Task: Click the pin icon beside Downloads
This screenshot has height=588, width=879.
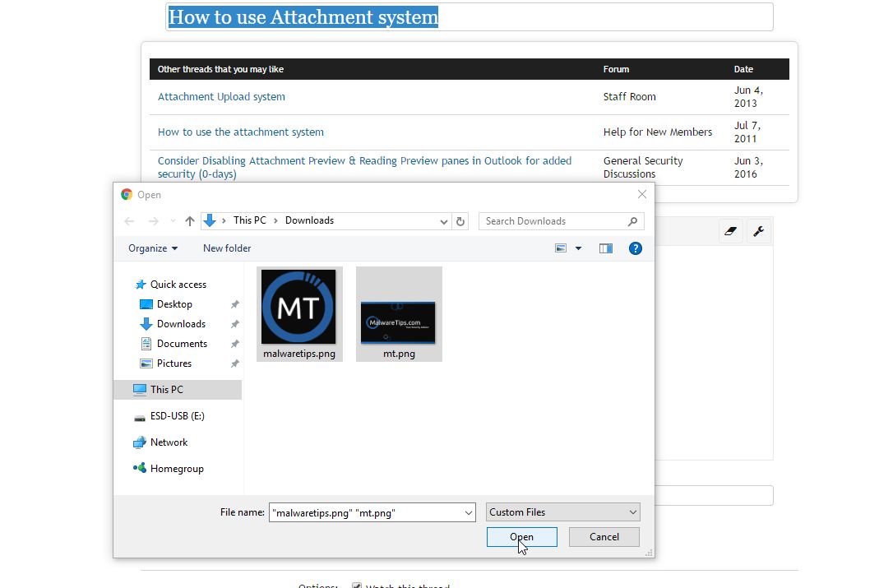Action: (235, 324)
